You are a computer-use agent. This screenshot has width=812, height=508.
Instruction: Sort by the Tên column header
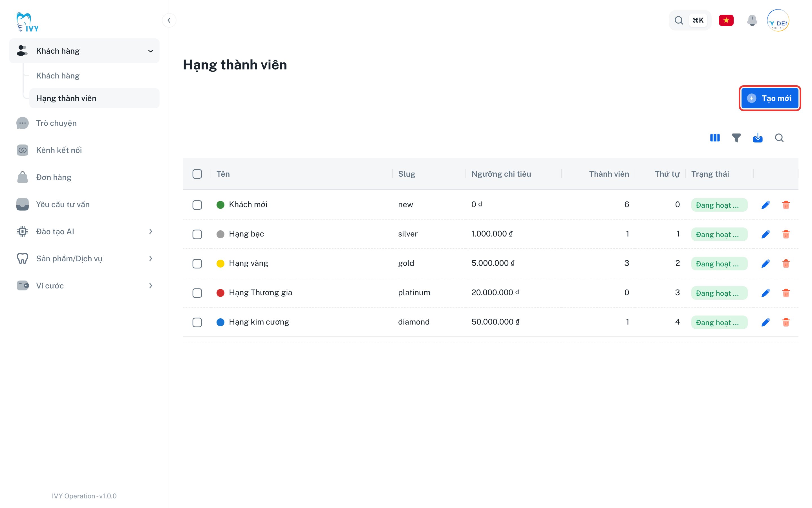223,174
